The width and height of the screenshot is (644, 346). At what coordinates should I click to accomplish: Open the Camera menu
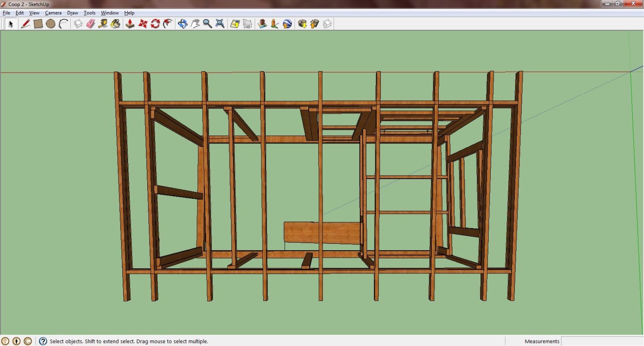(x=53, y=13)
